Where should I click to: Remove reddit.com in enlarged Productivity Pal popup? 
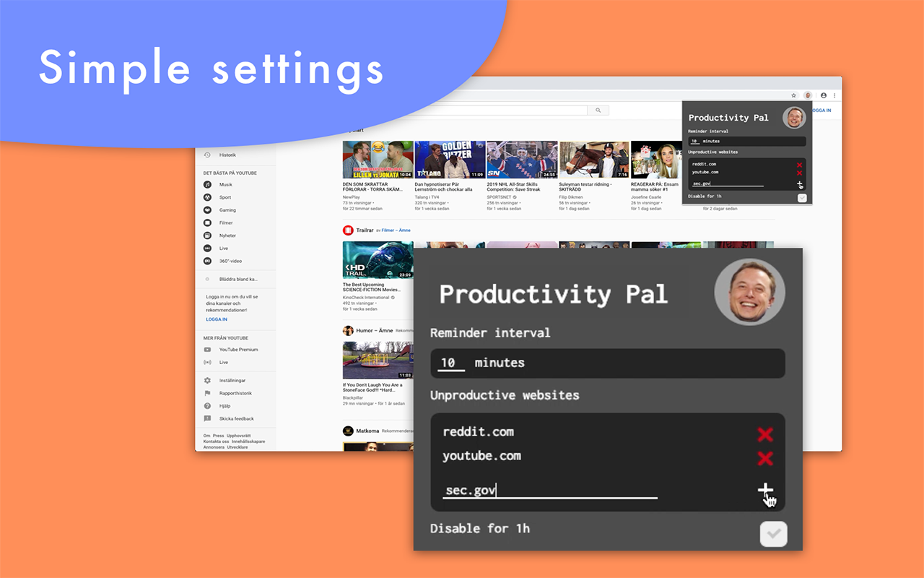point(765,434)
